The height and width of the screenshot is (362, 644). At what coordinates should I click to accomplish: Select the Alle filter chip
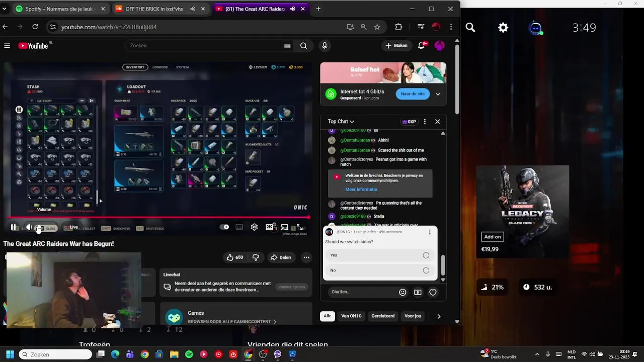pos(328,316)
